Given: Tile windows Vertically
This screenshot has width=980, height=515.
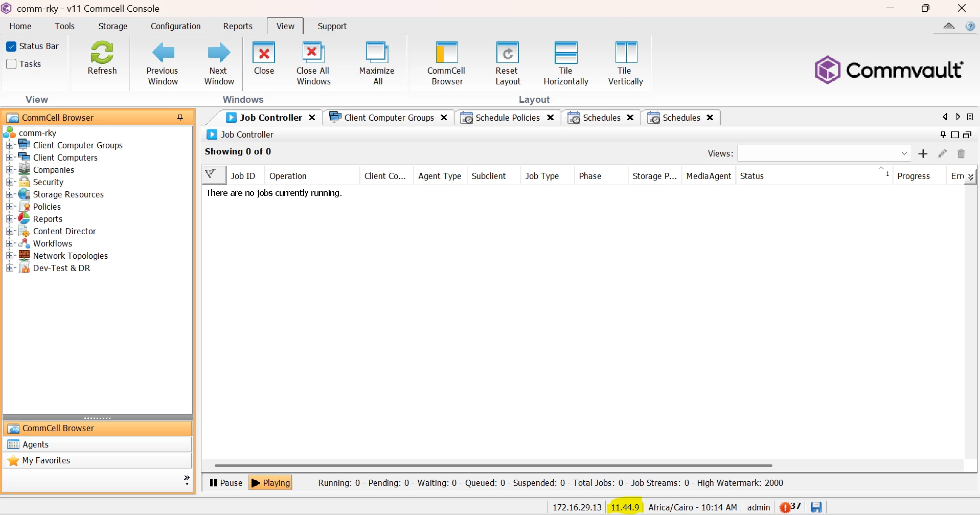Looking at the screenshot, I should (626, 64).
